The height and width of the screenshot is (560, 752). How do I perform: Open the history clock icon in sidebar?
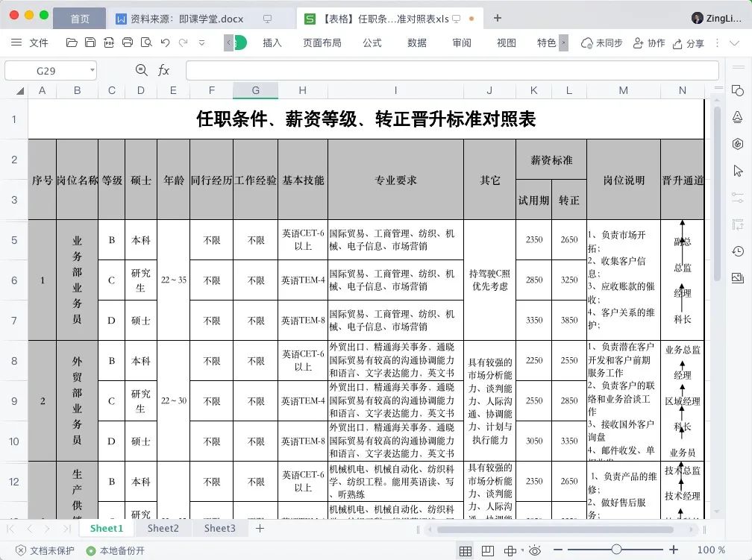tap(738, 251)
